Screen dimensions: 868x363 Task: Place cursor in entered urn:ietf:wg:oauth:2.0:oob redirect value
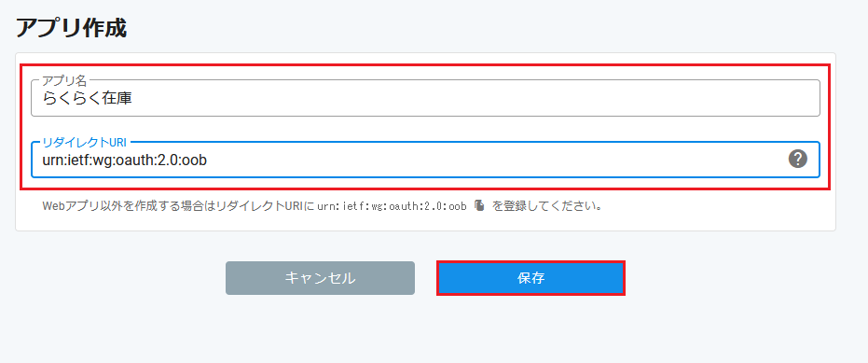point(125,161)
